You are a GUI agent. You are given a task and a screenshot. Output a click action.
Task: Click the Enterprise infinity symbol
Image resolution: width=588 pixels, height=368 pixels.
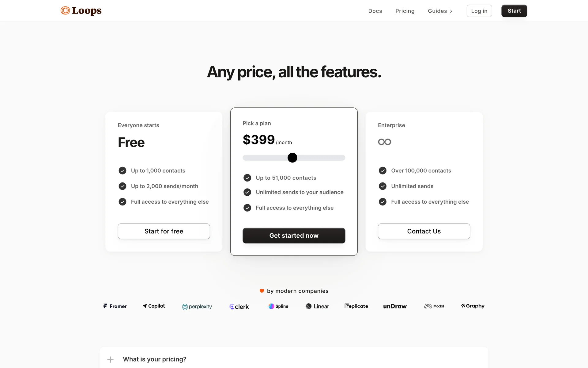click(384, 142)
